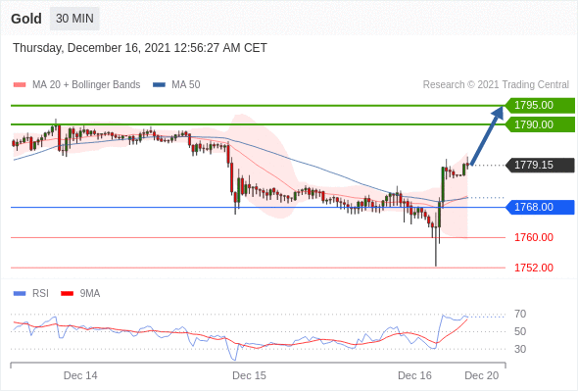578x392 pixels.
Task: Toggle the MA 20 + Bollinger Bands legend
Action: pyautogui.click(x=76, y=85)
